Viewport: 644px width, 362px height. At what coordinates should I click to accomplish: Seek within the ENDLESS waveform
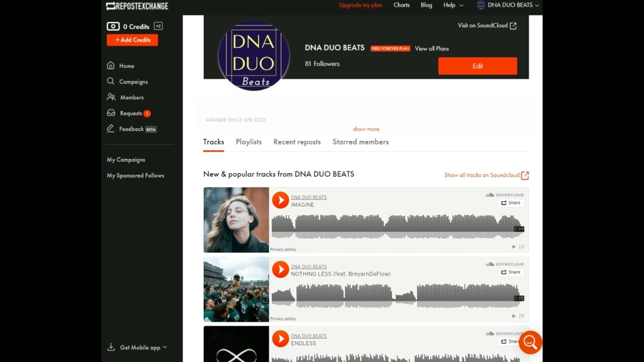click(397, 357)
